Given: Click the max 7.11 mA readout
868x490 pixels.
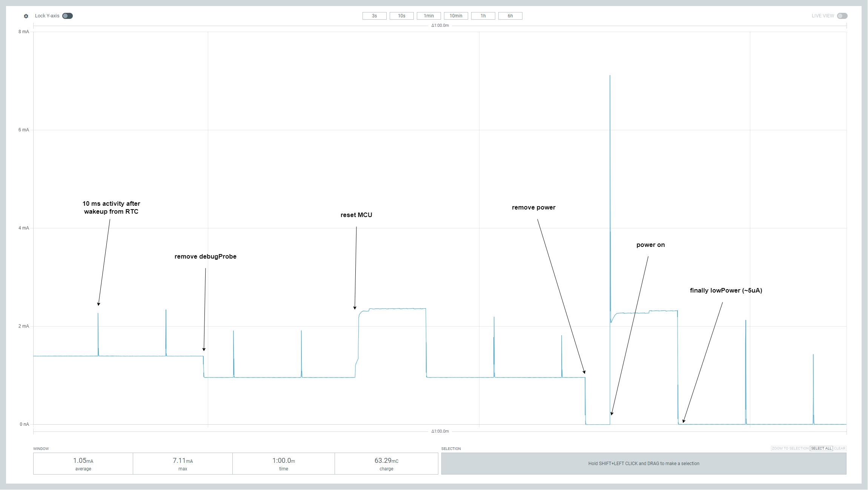Looking at the screenshot, I should click(183, 464).
